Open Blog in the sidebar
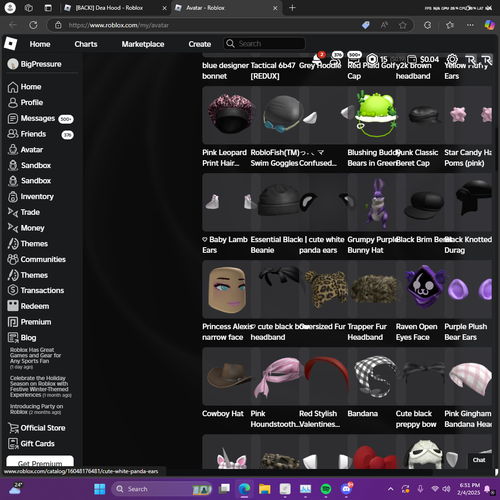This screenshot has width=500, height=500. pos(22,338)
